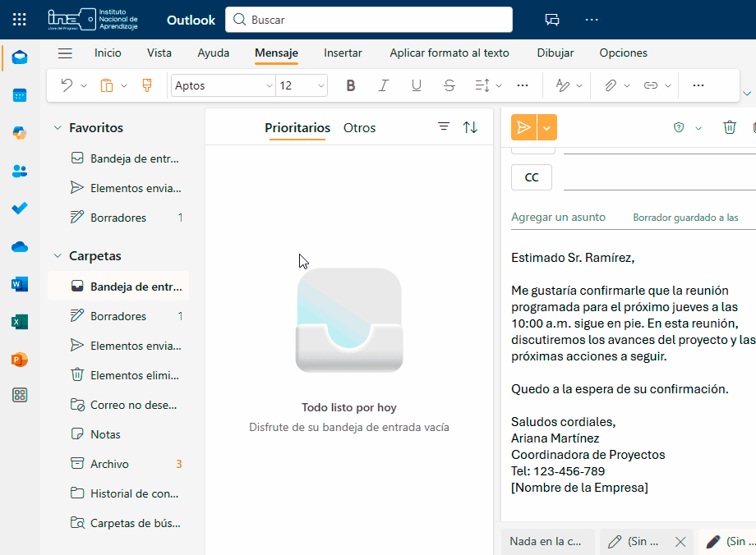Open the OneDrive icon in sidebar
This screenshot has width=756, height=555.
pos(20,246)
